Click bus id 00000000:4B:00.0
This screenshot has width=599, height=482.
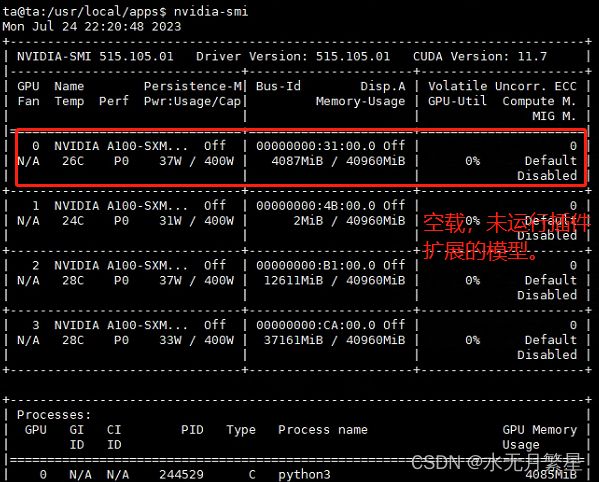click(316, 206)
